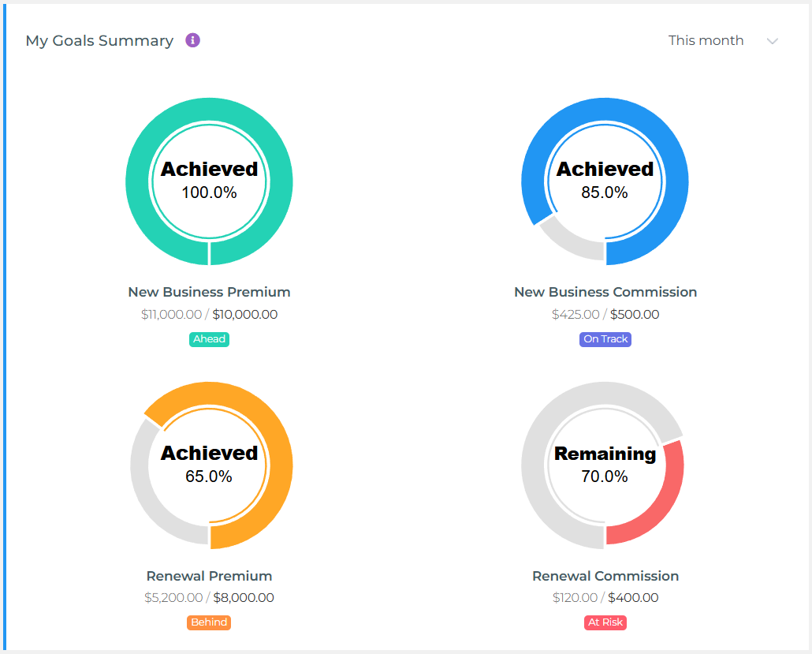This screenshot has height=654, width=812.
Task: Toggle the Ahead status badge
Action: (209, 338)
